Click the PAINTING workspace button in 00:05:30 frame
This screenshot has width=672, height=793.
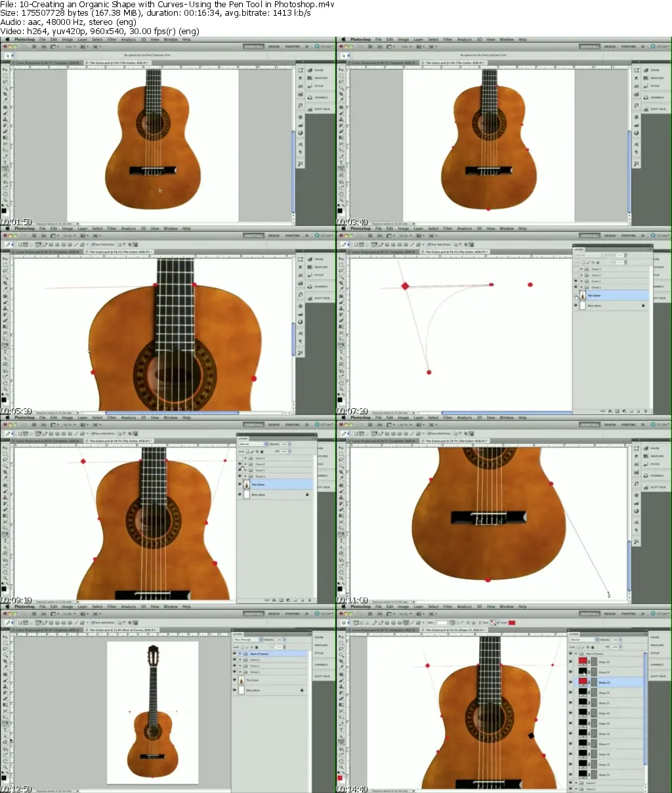293,236
